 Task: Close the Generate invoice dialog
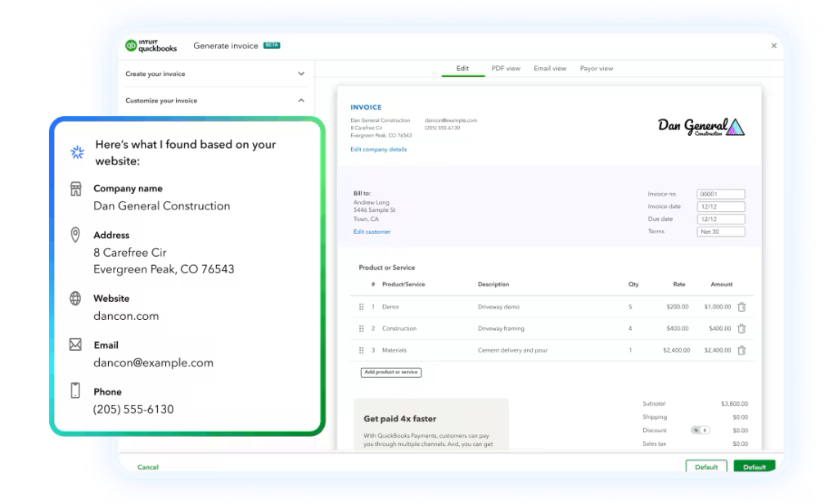click(774, 46)
